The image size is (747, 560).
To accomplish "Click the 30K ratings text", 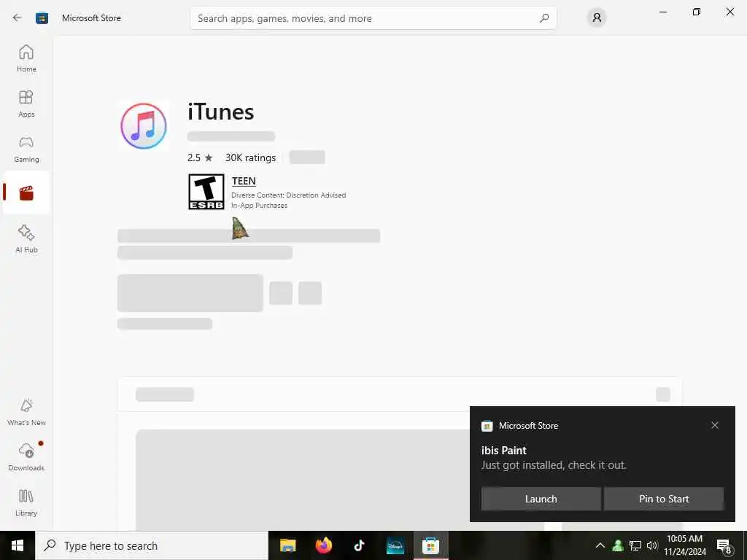I will click(251, 157).
